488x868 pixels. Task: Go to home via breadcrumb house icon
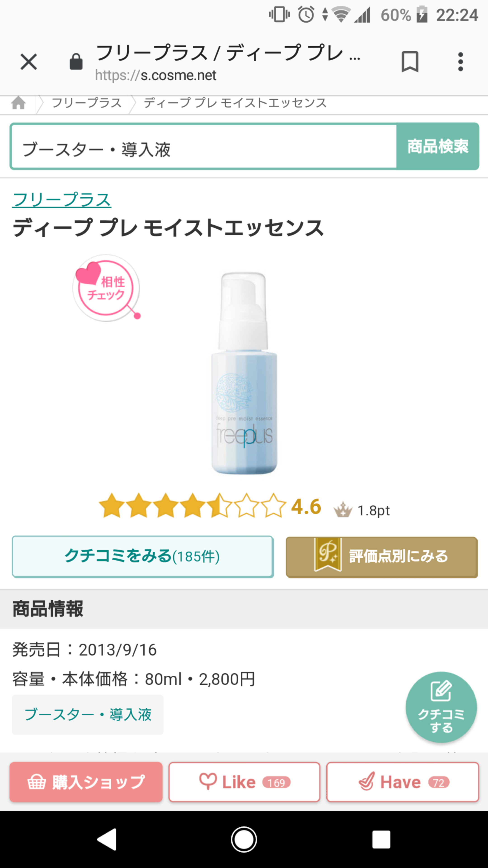pyautogui.click(x=19, y=103)
